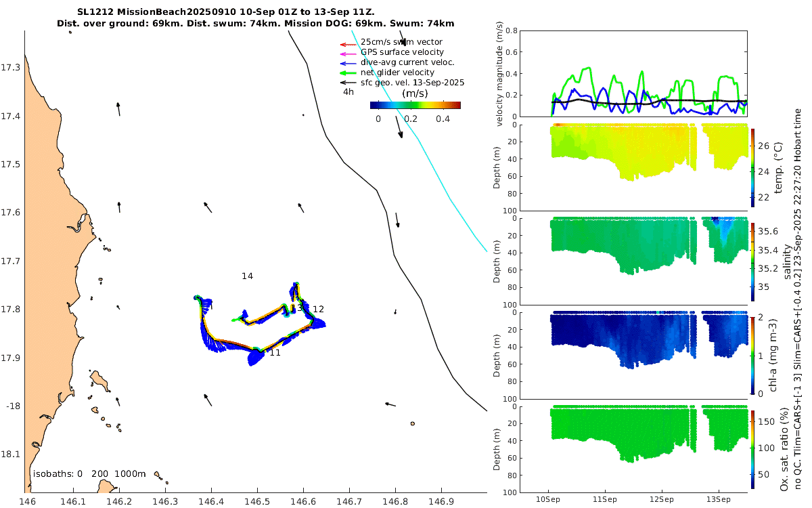The image size is (812, 508).
Task: Click the '11Sep' date tick
Action: (605, 499)
